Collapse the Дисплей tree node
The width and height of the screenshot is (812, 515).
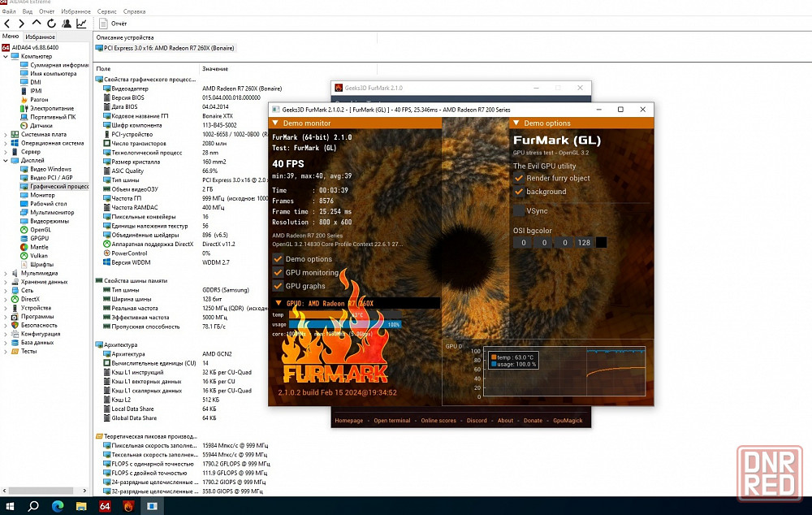[x=5, y=161]
